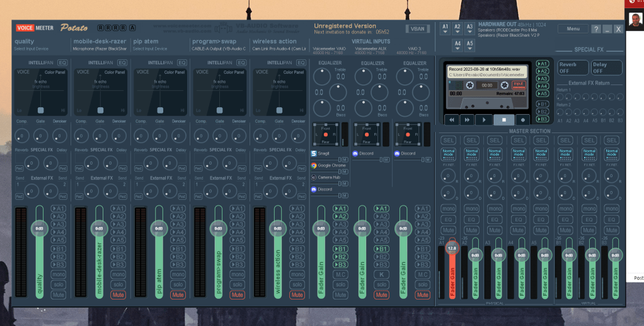
Task: Click Normal mode on the B3 master bus
Action: tap(612, 154)
